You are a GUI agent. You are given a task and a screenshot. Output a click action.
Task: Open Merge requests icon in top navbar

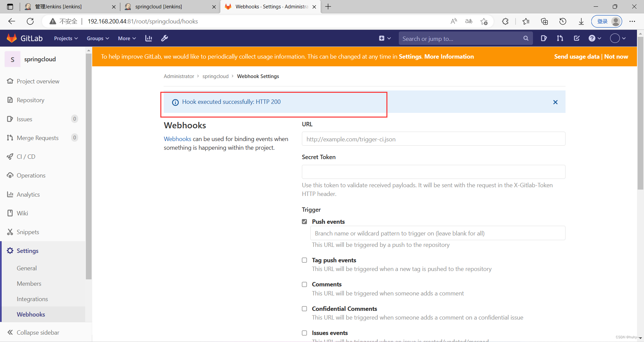click(560, 38)
